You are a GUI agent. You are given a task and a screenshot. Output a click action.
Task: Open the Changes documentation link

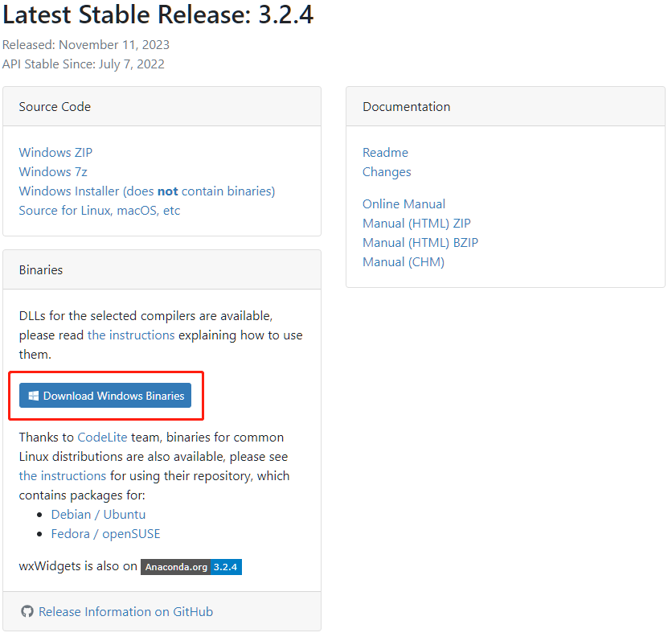pyautogui.click(x=387, y=172)
